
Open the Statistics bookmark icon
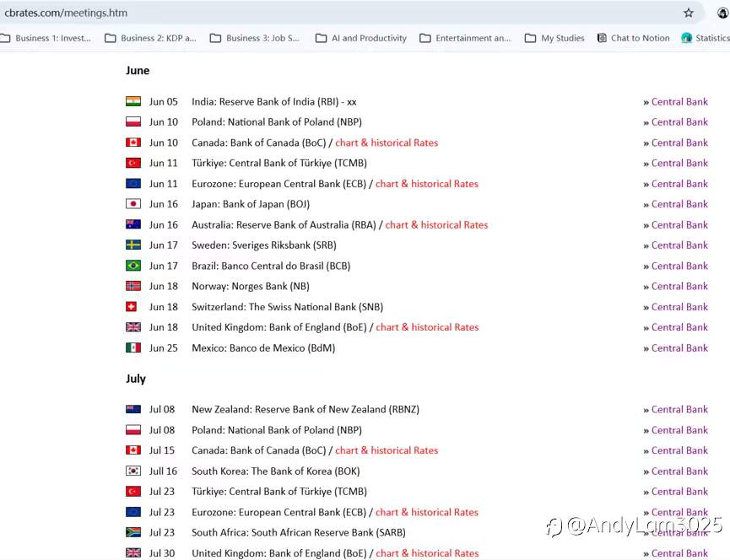pos(686,38)
